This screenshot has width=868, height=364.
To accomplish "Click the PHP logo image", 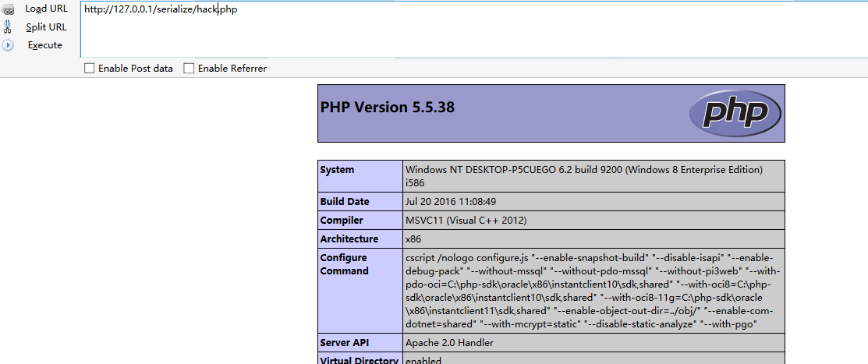I will coord(735,113).
